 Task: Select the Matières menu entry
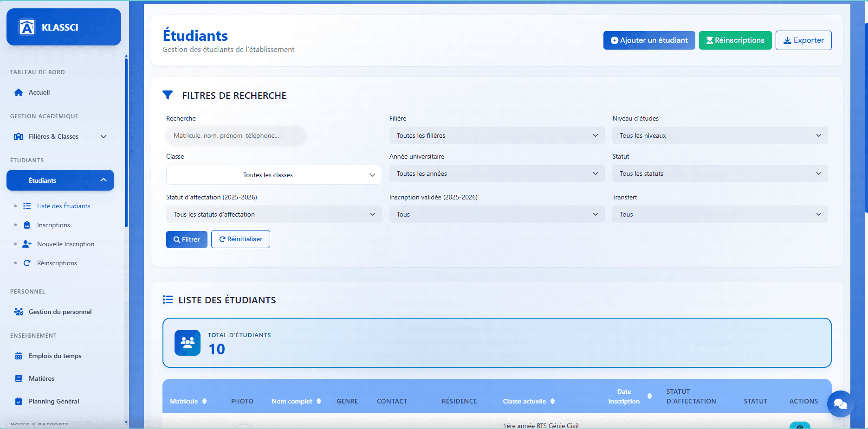pos(41,378)
